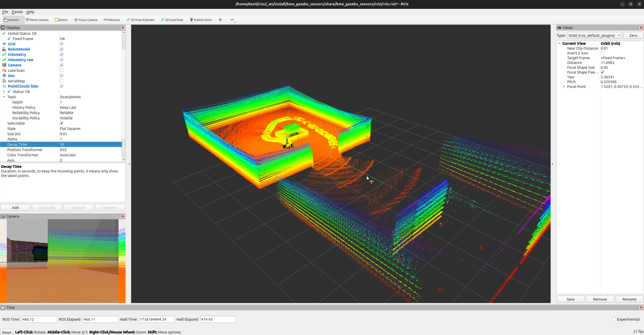644x335 pixels.
Task: Enable the LaserScan checkbox
Action: coord(62,70)
